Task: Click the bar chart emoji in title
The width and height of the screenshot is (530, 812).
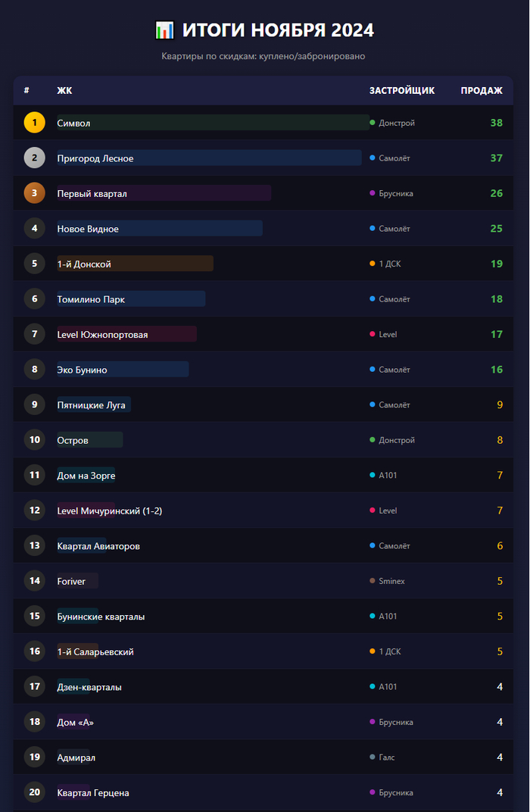Action: pos(164,30)
